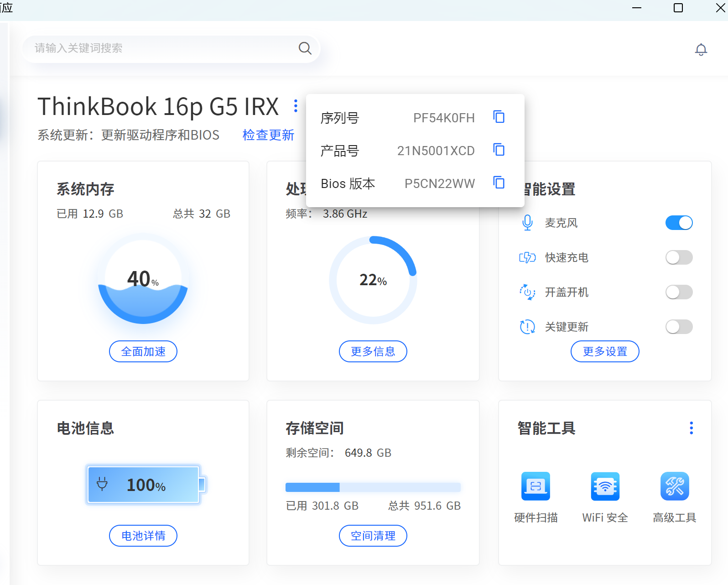The height and width of the screenshot is (585, 728).
Task: Maximize the application window
Action: point(678,8)
